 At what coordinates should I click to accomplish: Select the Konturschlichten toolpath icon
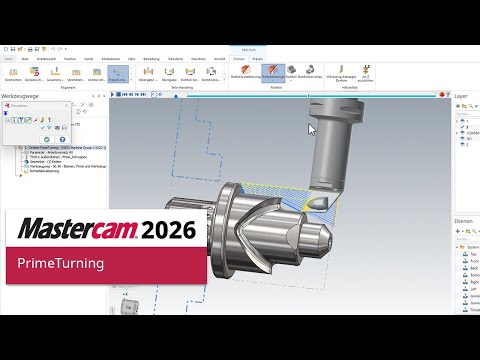coord(97,74)
